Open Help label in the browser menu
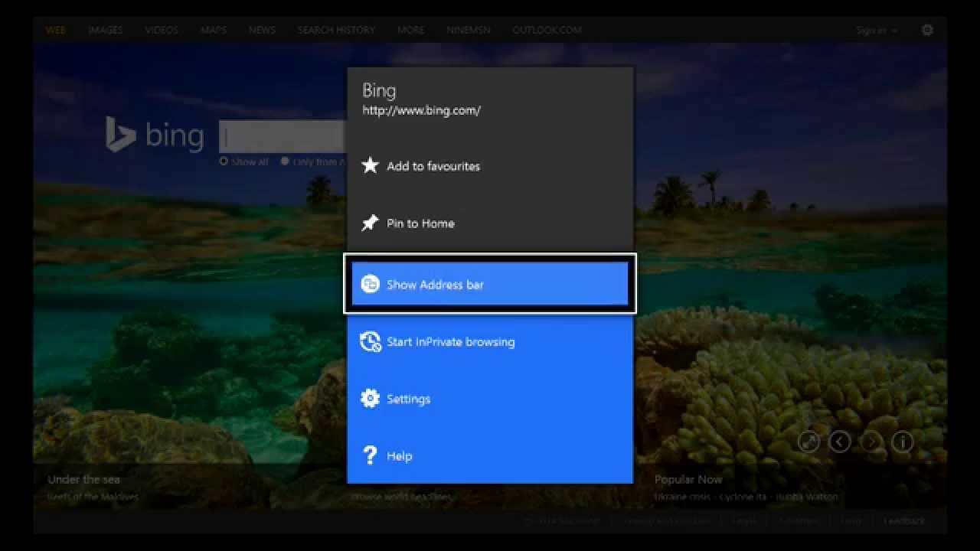The image size is (980, 551). point(399,456)
